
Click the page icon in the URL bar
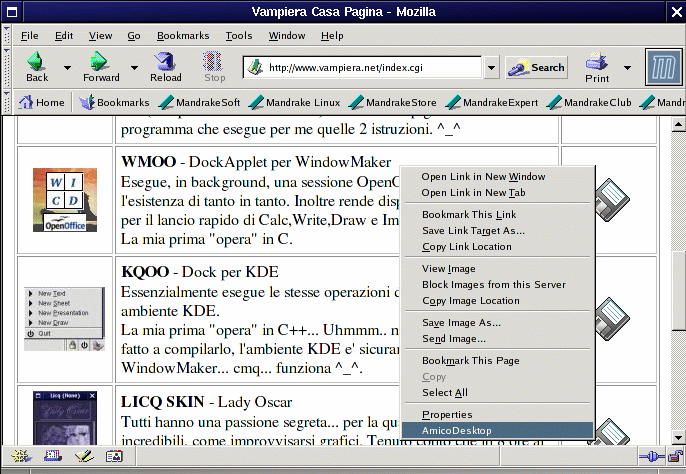(255, 67)
